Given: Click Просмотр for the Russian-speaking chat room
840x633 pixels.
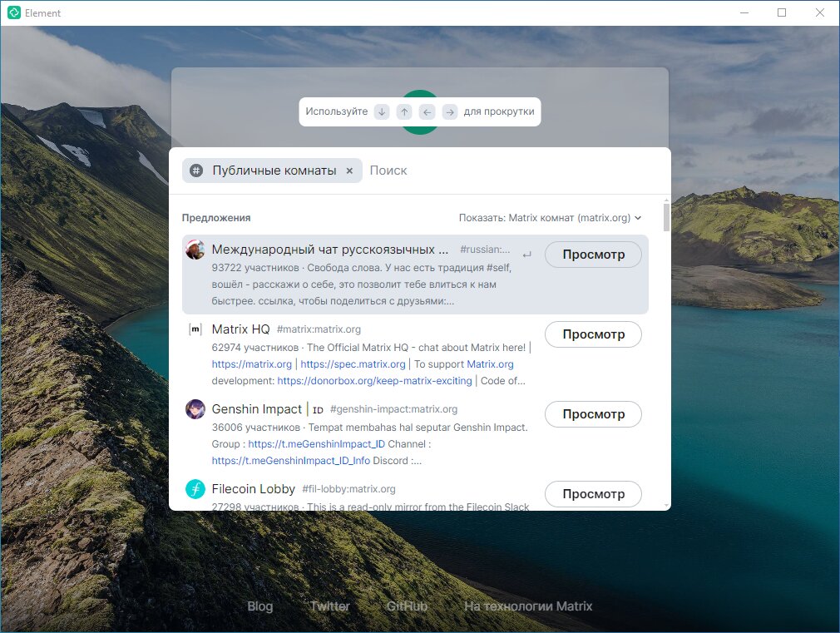Looking at the screenshot, I should (x=593, y=255).
